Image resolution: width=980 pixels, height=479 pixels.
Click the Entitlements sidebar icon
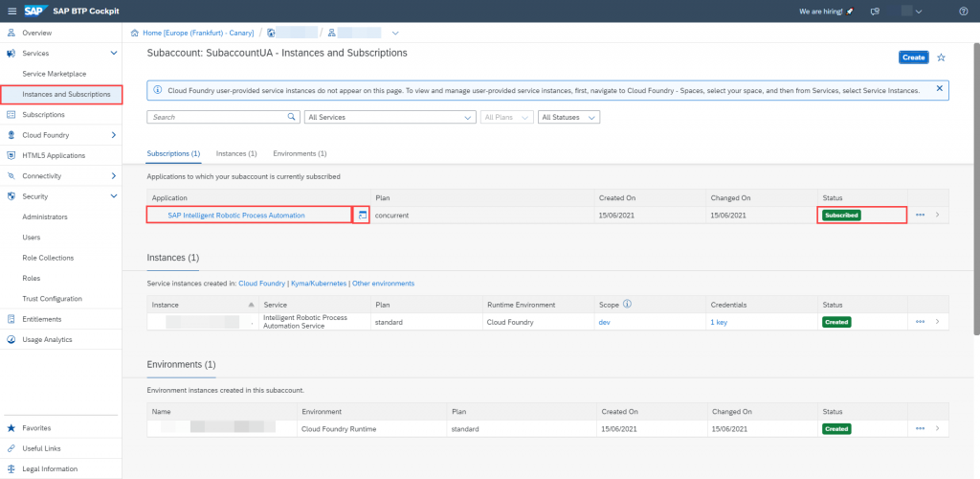[x=11, y=319]
